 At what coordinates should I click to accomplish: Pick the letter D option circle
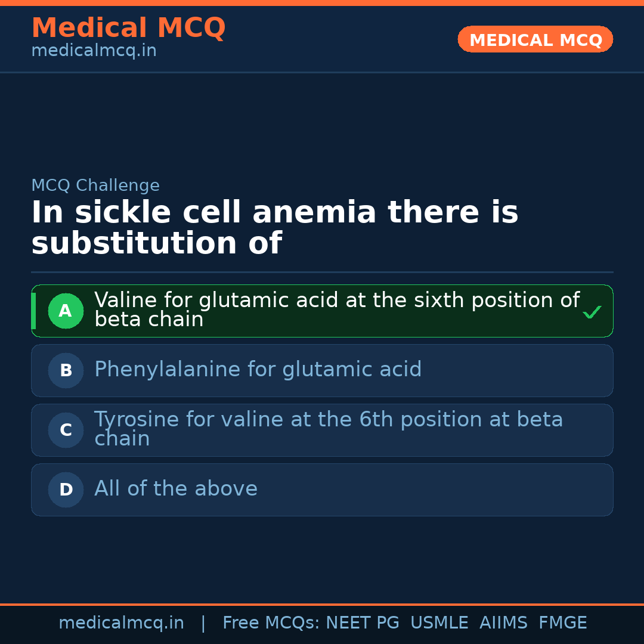(66, 490)
